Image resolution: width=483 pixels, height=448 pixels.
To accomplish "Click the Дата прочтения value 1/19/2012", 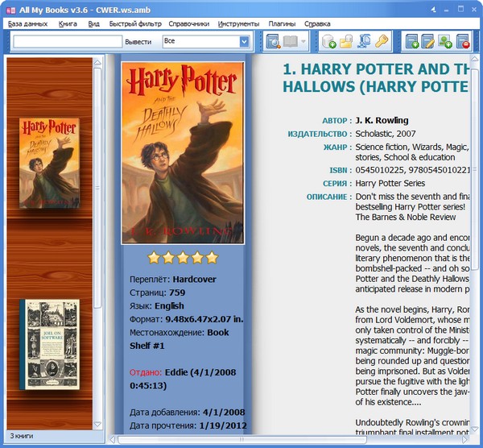I will [223, 425].
